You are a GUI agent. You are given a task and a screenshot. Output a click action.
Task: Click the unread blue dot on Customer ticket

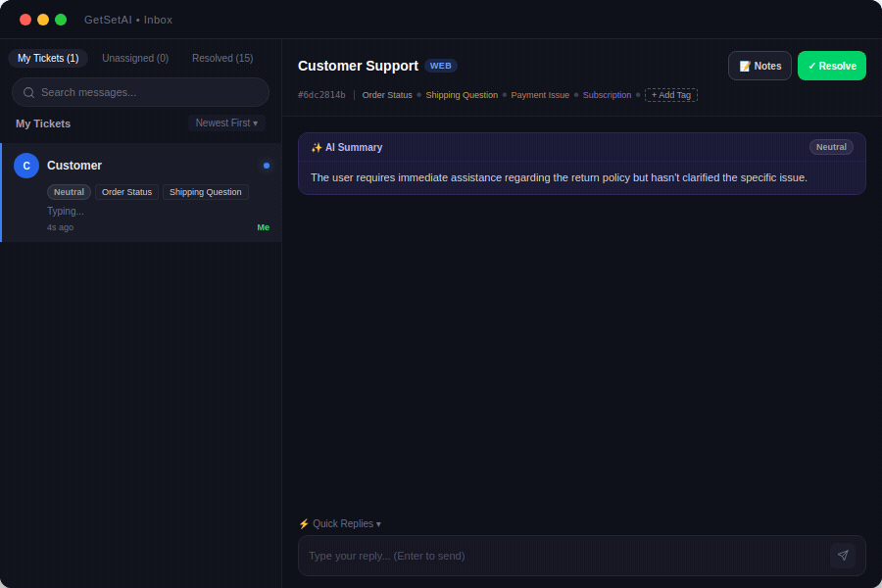pyautogui.click(x=267, y=166)
